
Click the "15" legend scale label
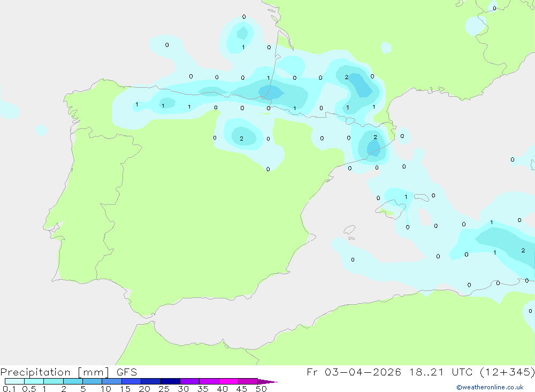[x=125, y=389]
